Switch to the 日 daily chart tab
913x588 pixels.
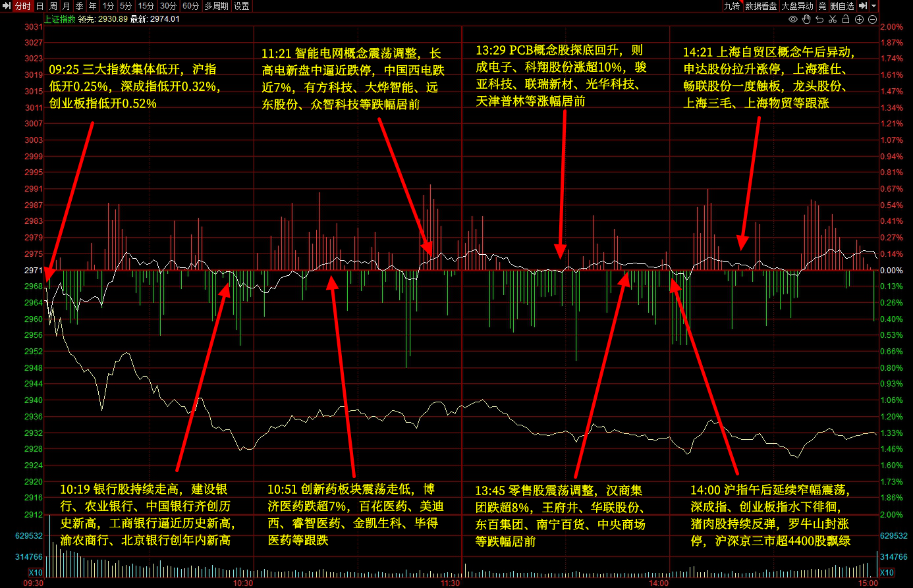pyautogui.click(x=40, y=6)
